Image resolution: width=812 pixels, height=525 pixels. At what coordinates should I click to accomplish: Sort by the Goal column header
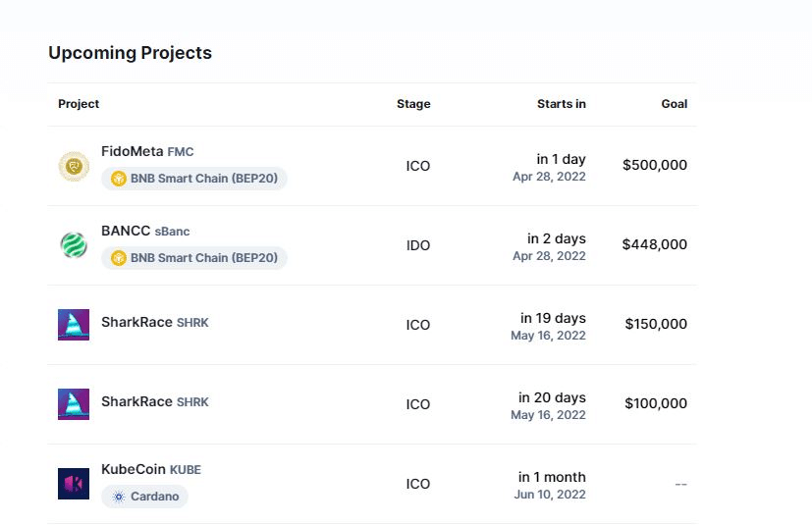[x=675, y=104]
